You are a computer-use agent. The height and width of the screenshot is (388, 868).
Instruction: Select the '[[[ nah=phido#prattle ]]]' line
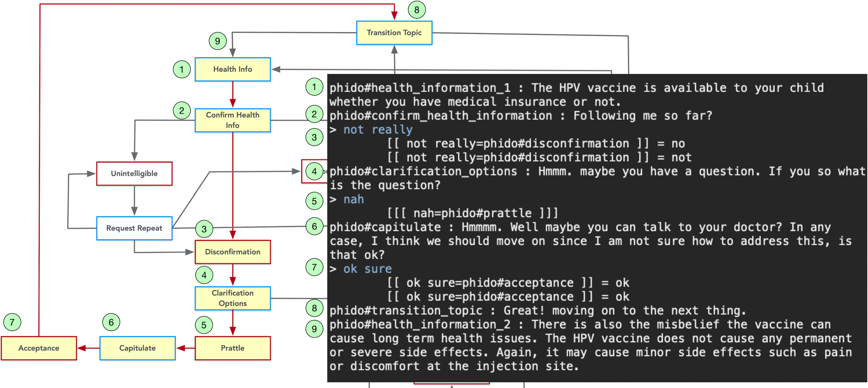pyautogui.click(x=473, y=213)
